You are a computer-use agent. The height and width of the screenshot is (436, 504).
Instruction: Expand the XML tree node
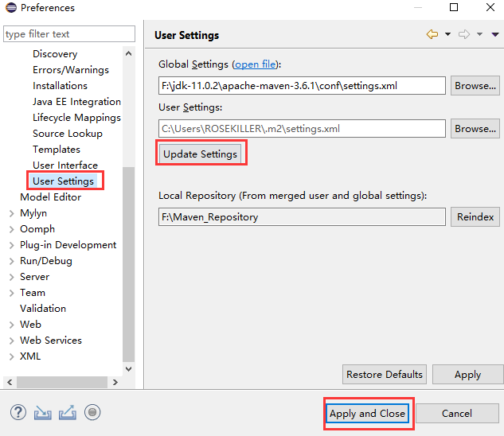[x=12, y=356]
